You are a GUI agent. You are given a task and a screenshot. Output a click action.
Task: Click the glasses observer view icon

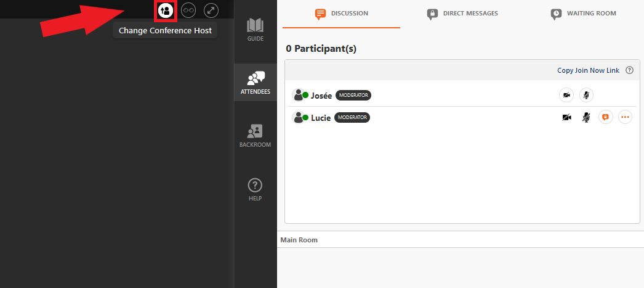(188, 10)
